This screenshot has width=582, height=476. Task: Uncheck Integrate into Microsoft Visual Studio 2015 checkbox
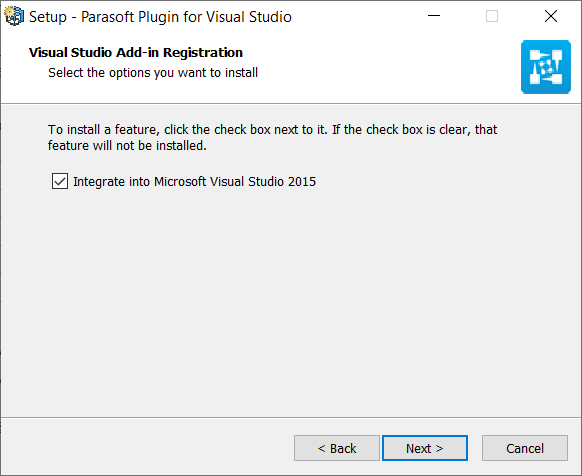click(x=60, y=181)
